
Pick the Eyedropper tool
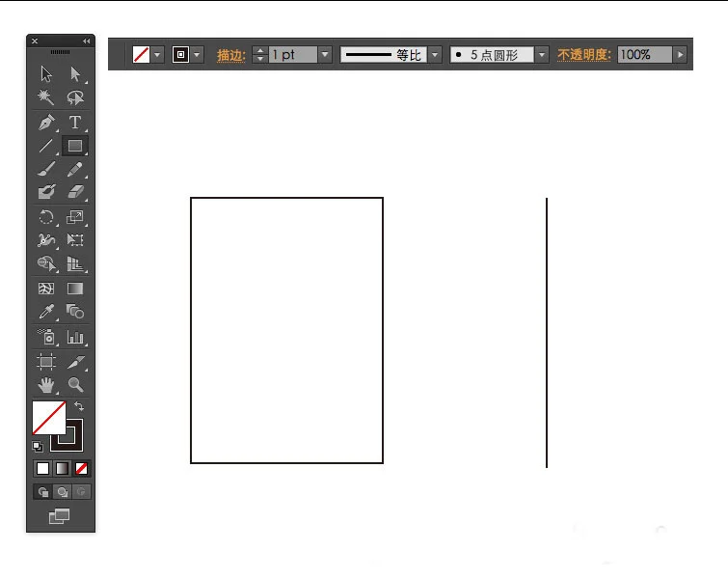(46, 312)
